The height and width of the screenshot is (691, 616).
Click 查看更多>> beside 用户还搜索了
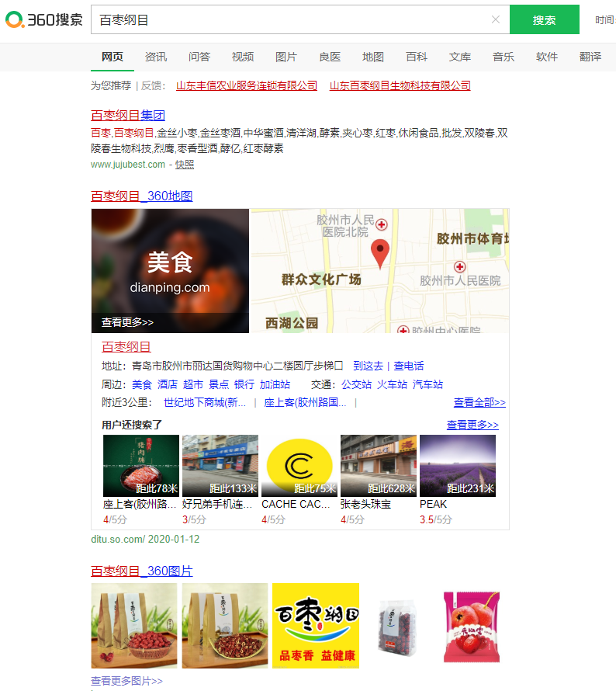pyautogui.click(x=472, y=425)
